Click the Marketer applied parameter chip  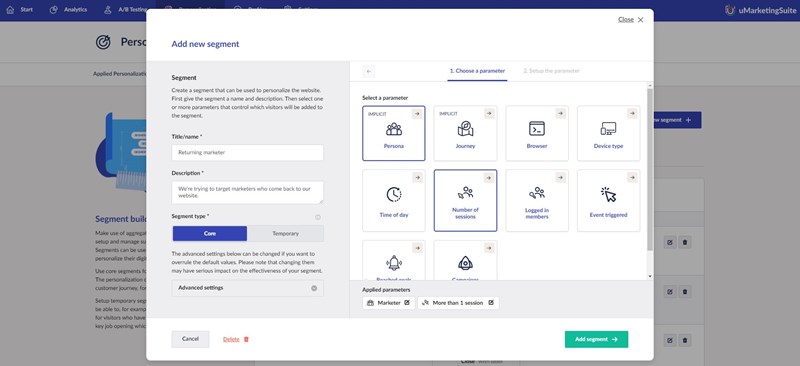click(388, 303)
